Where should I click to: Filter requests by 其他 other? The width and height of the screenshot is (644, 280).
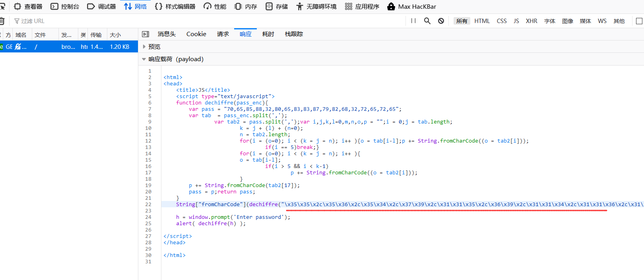[x=619, y=21]
